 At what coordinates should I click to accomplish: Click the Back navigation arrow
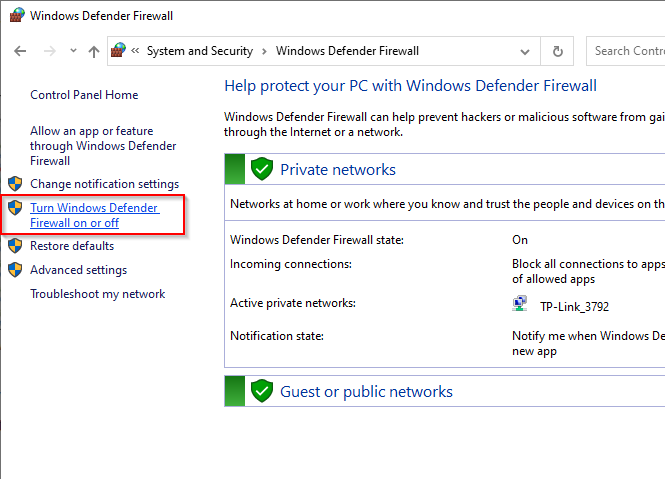pyautogui.click(x=20, y=51)
